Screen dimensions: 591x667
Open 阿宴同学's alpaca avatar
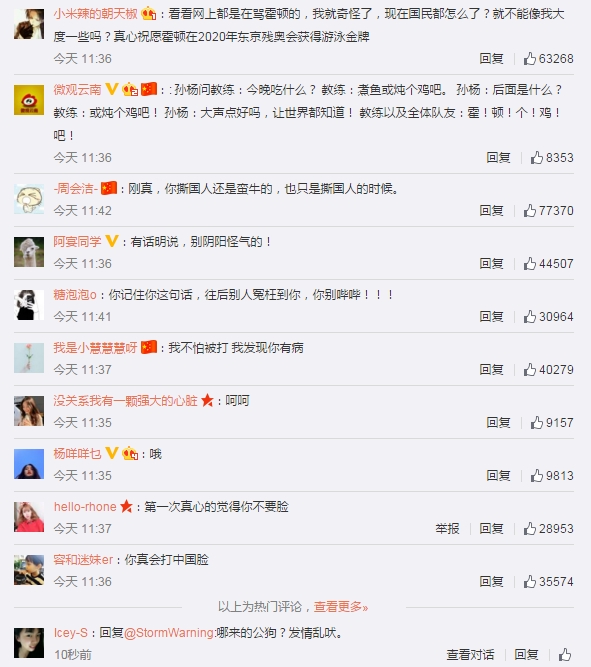(29, 252)
